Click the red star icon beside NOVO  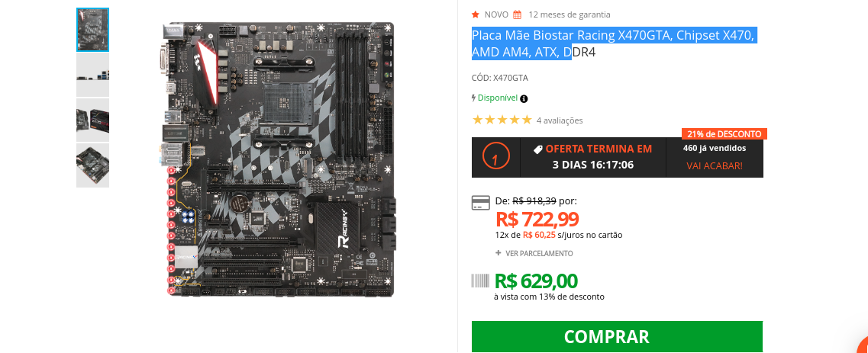476,14
